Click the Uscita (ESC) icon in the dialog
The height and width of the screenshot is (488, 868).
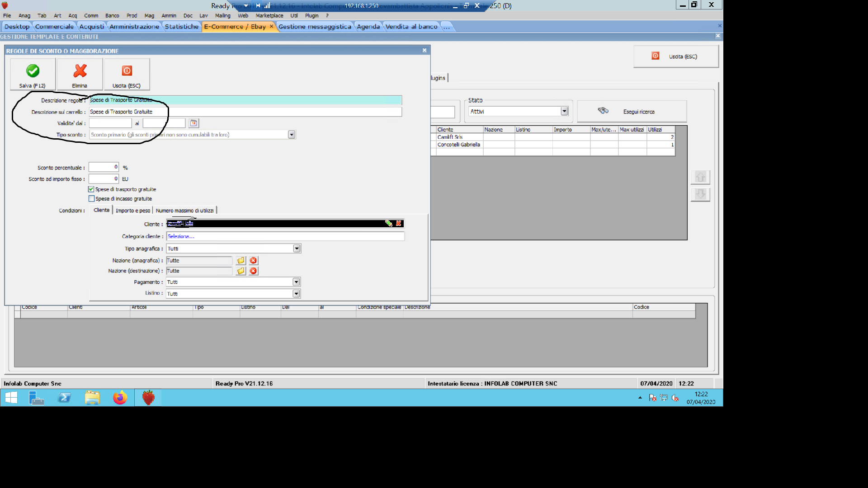click(127, 71)
